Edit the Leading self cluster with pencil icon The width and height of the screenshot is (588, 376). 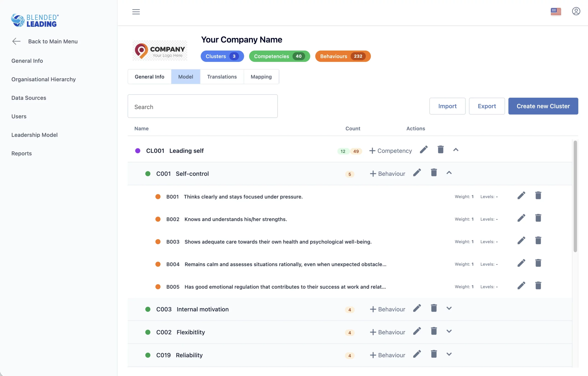pos(424,149)
